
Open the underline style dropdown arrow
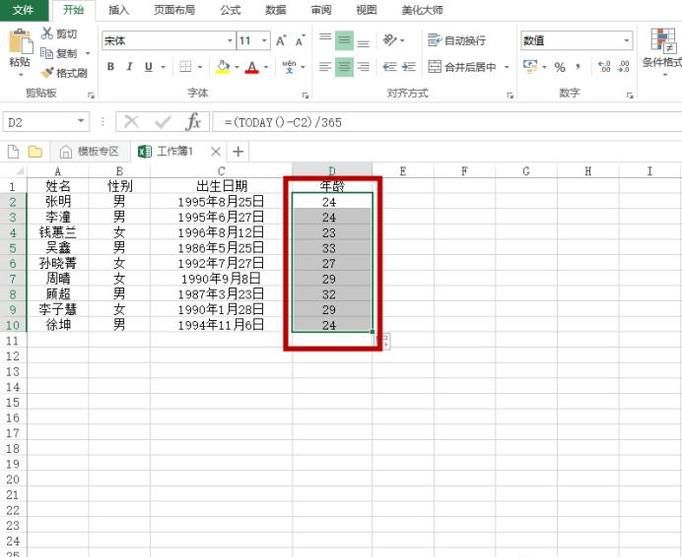click(x=164, y=67)
